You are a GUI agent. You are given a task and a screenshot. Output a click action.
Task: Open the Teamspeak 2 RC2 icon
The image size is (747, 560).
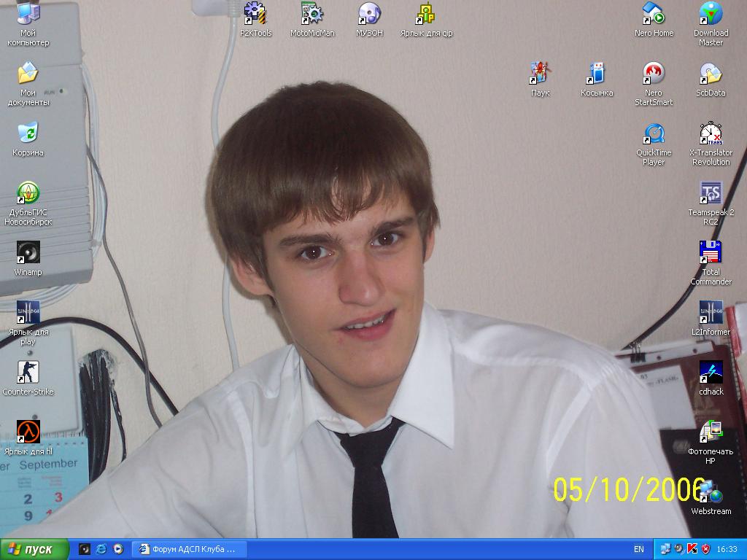[x=711, y=193]
